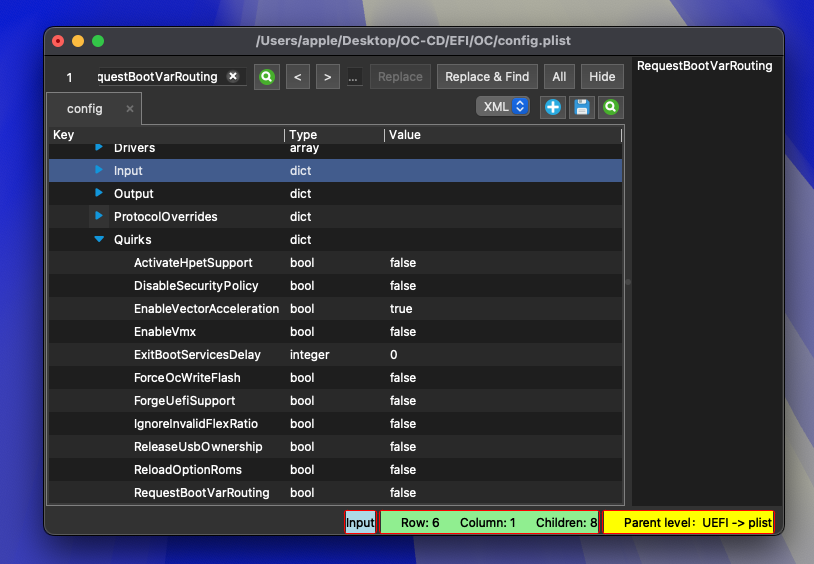Hide the find bar with Hide button
Viewport: 814px width, 564px height.
pos(602,77)
